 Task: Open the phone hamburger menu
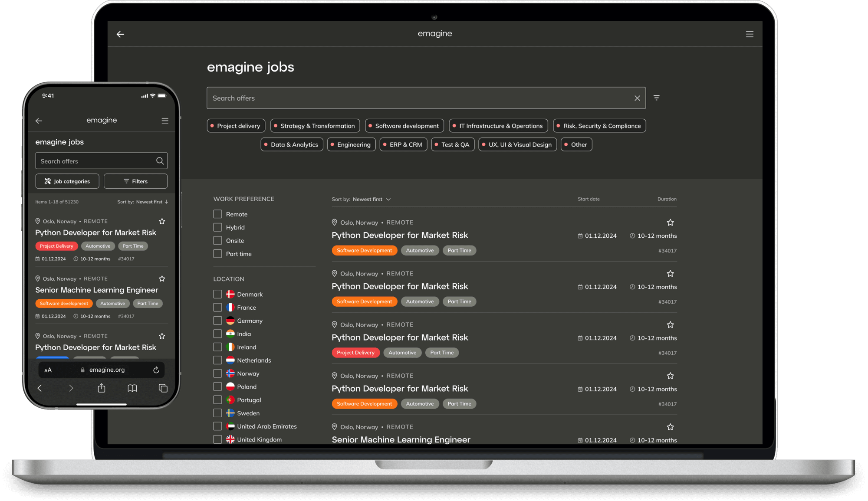pyautogui.click(x=165, y=121)
